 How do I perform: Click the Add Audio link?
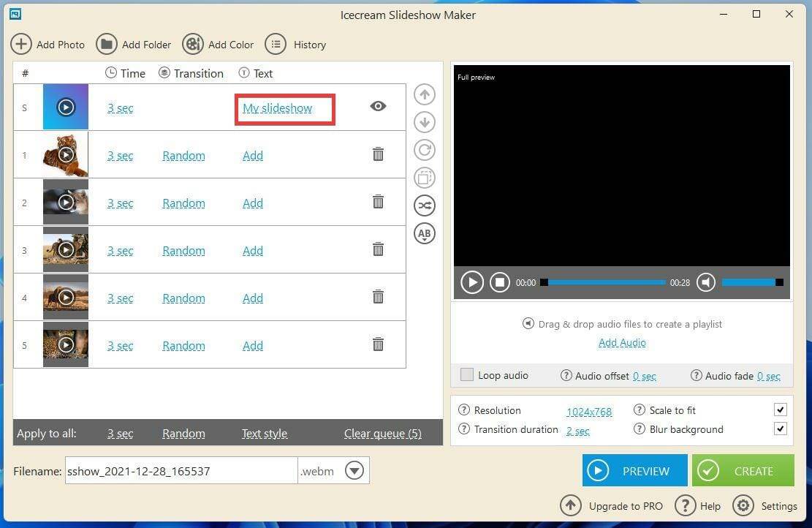click(622, 342)
